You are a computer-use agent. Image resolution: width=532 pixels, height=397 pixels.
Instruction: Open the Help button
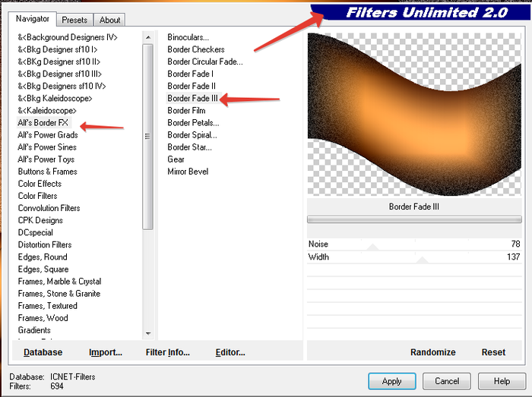tap(502, 381)
